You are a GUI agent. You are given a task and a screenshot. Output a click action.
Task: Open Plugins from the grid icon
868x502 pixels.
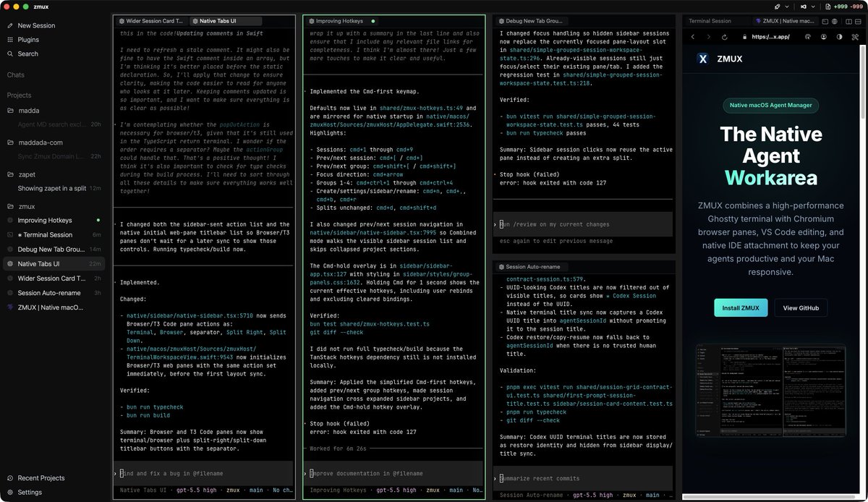[x=10, y=40]
